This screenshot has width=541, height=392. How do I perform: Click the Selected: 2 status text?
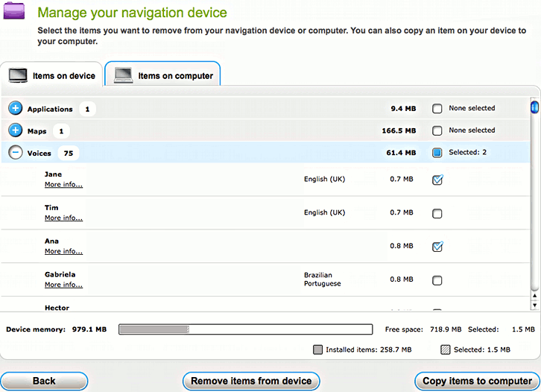(x=467, y=152)
